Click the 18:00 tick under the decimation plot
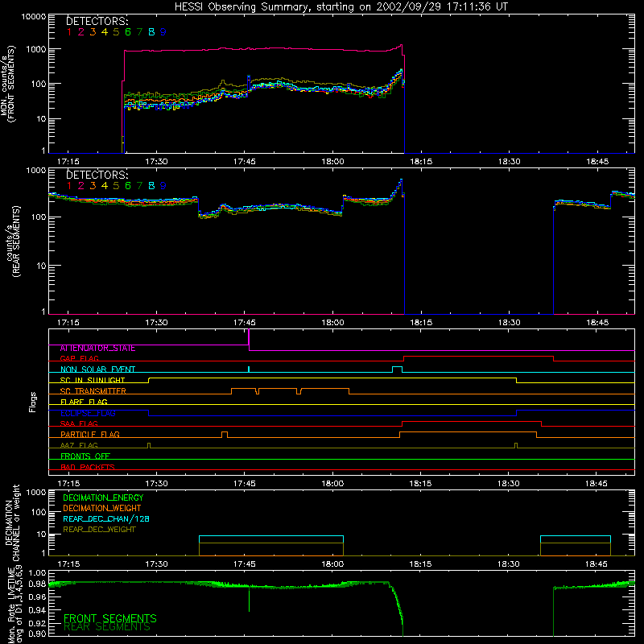644x644 pixels. [332, 564]
